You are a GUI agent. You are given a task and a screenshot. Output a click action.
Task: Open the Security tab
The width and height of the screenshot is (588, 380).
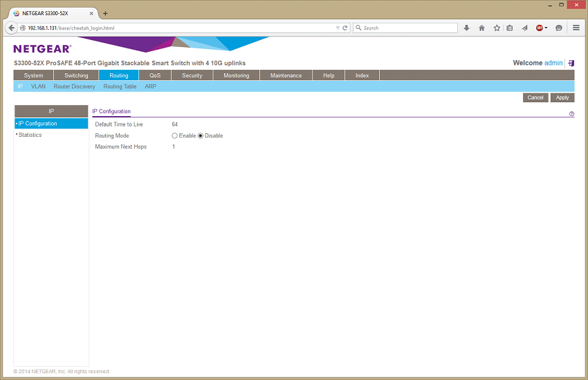pos(192,75)
